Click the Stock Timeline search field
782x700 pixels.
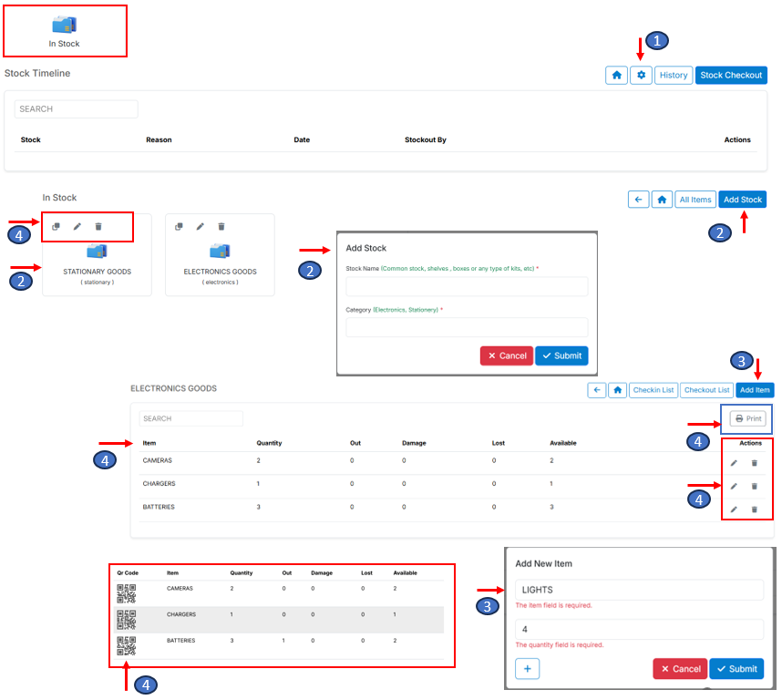point(77,109)
